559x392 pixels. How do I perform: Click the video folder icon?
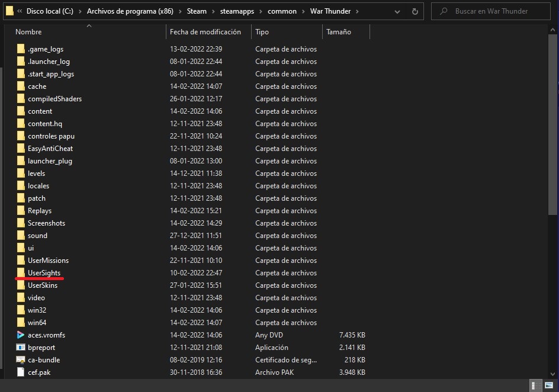(21, 298)
